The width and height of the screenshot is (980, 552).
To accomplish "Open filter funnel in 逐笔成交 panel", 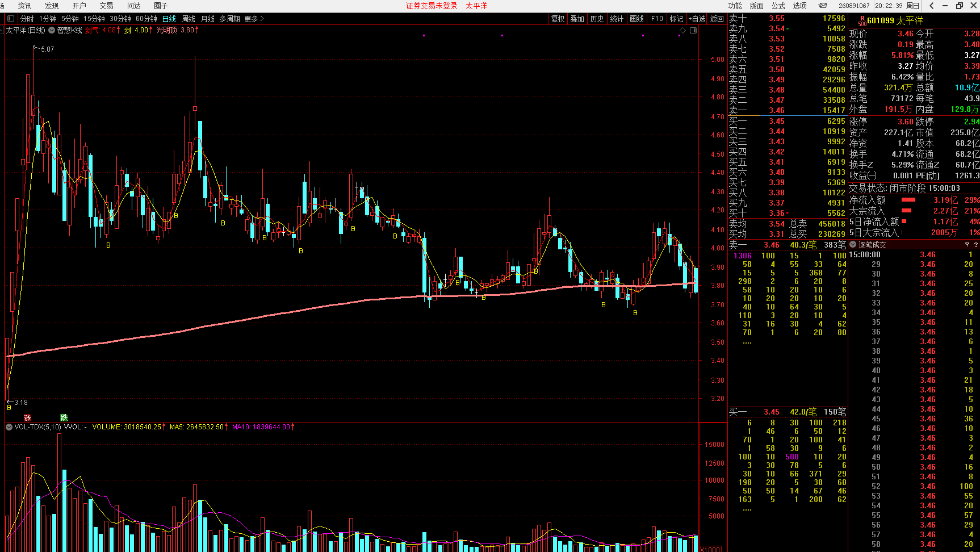I will tap(967, 245).
